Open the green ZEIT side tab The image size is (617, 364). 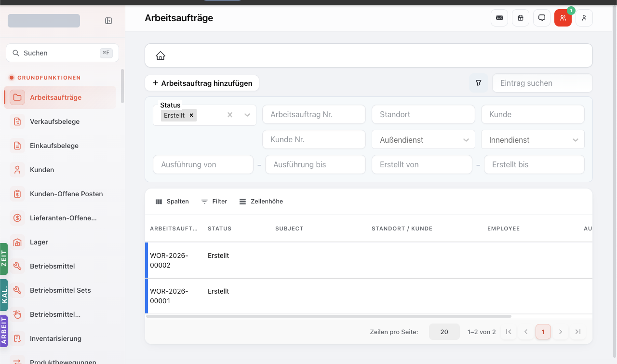click(4, 259)
